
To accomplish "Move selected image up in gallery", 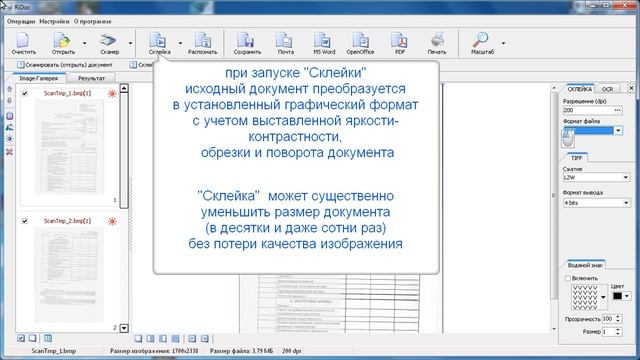I will click(x=9, y=89).
